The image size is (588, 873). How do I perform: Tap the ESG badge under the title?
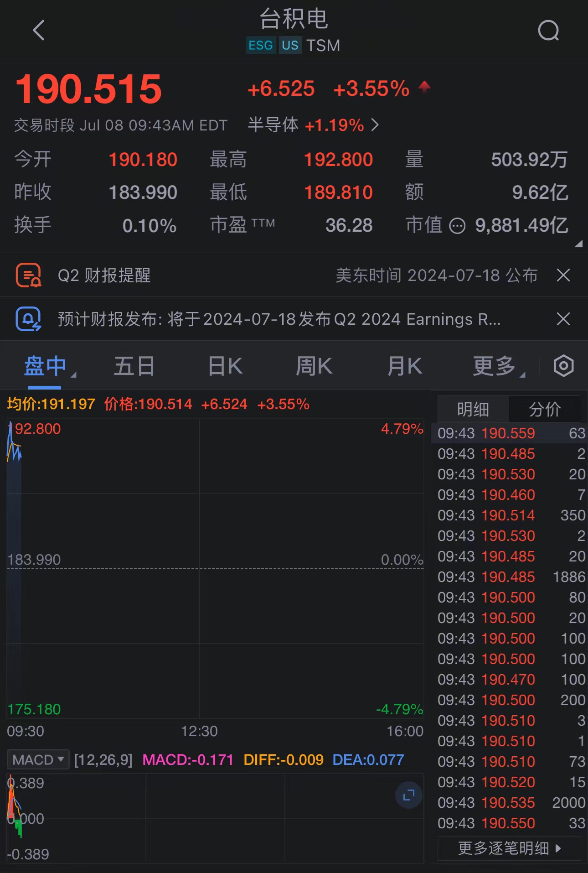coord(261,45)
